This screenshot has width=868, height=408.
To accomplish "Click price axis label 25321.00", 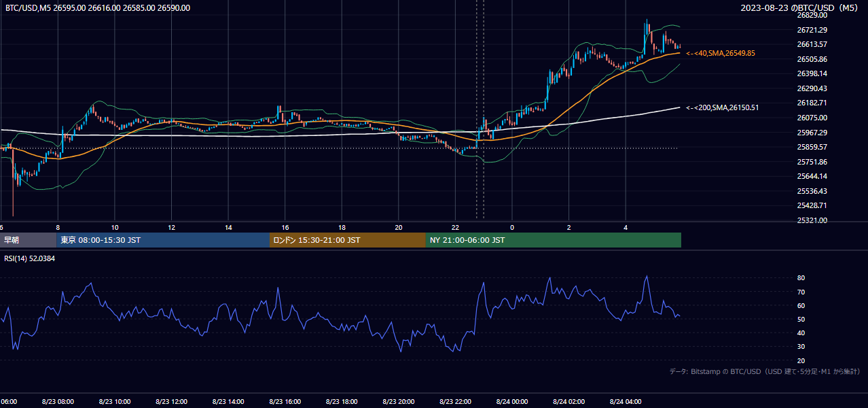I will [812, 220].
